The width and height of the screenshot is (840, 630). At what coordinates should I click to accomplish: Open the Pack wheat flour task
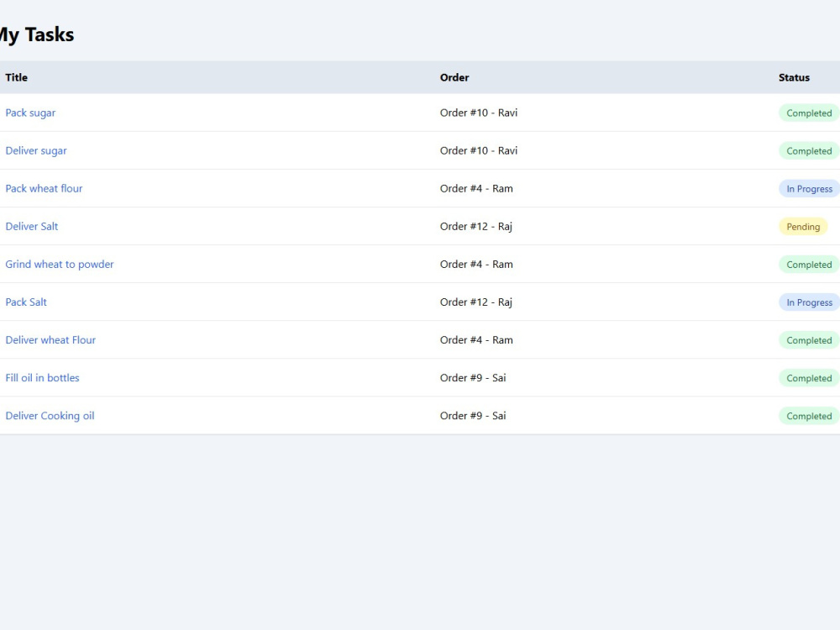[44, 188]
